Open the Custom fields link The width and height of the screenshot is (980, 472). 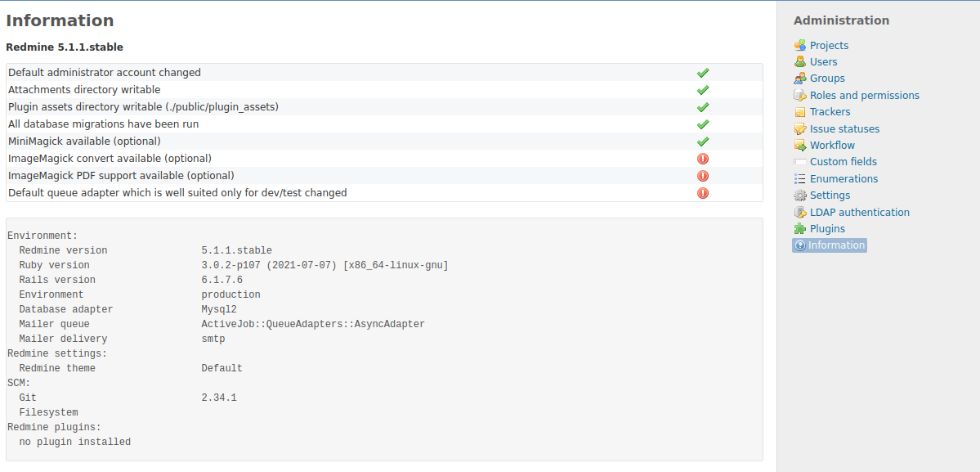pos(843,161)
